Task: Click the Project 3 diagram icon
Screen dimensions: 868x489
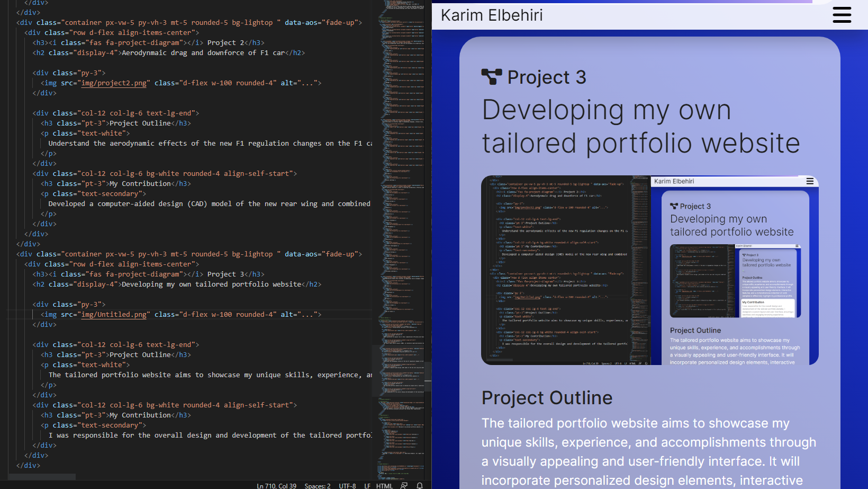Action: coord(492,77)
